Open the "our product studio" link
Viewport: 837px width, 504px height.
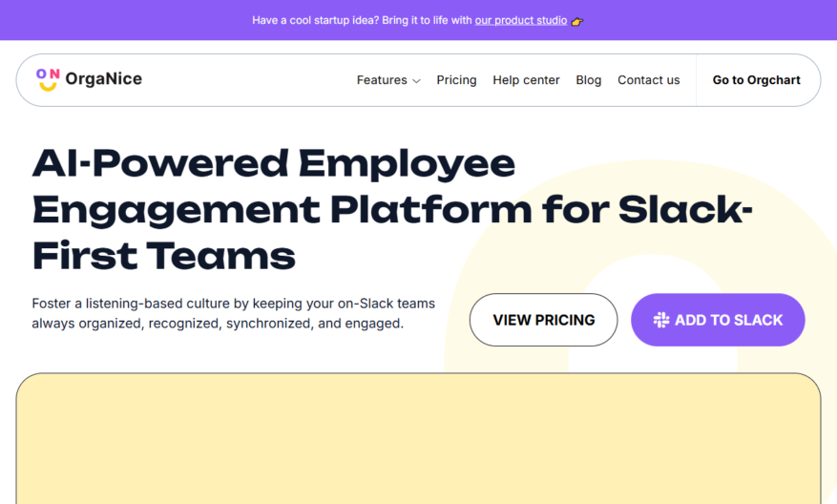tap(521, 20)
